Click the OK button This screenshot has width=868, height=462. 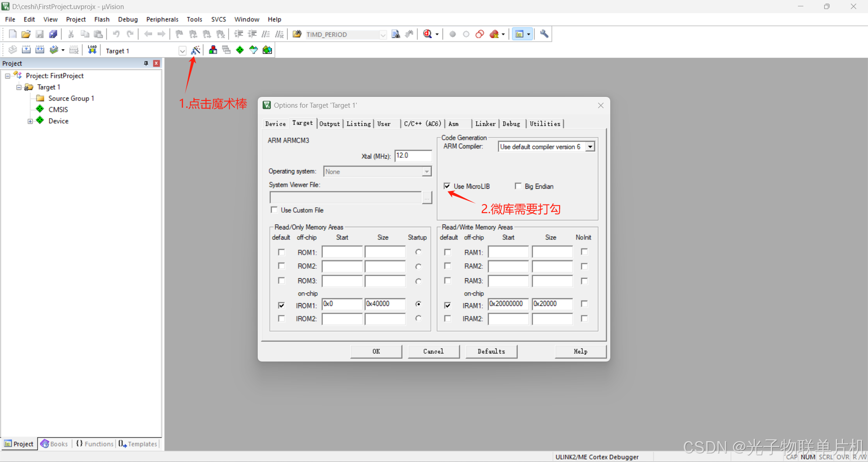[376, 352]
